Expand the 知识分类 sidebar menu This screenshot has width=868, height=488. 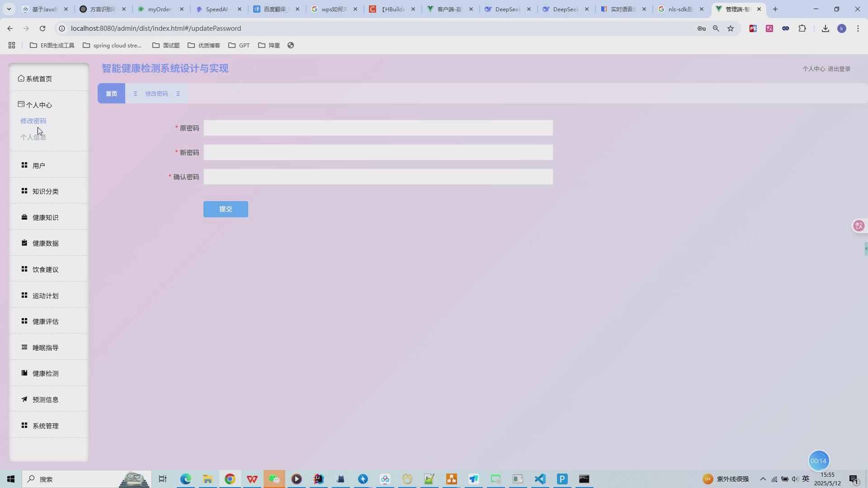click(45, 191)
